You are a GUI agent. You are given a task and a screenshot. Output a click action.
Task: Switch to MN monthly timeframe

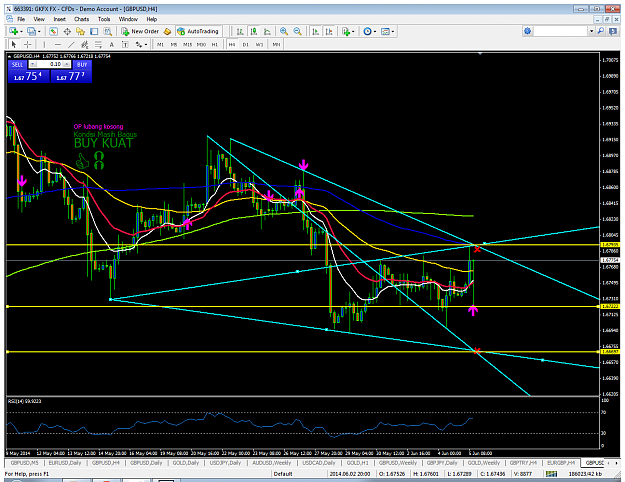click(276, 44)
